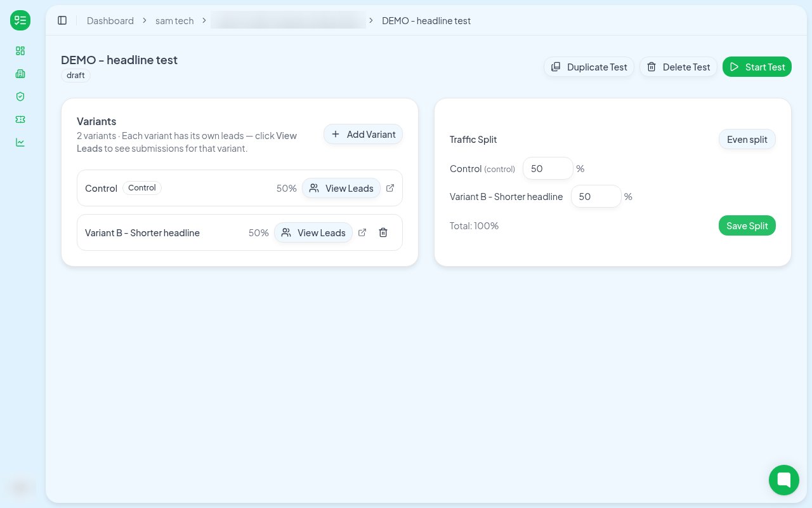Click the green checklist app logo
Image resolution: width=812 pixels, height=508 pixels.
click(x=20, y=20)
